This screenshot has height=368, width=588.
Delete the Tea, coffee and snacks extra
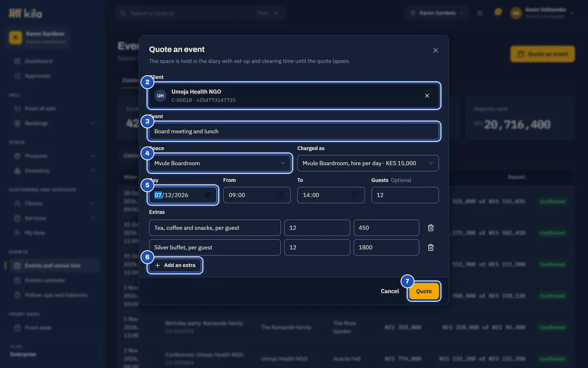coord(431,228)
